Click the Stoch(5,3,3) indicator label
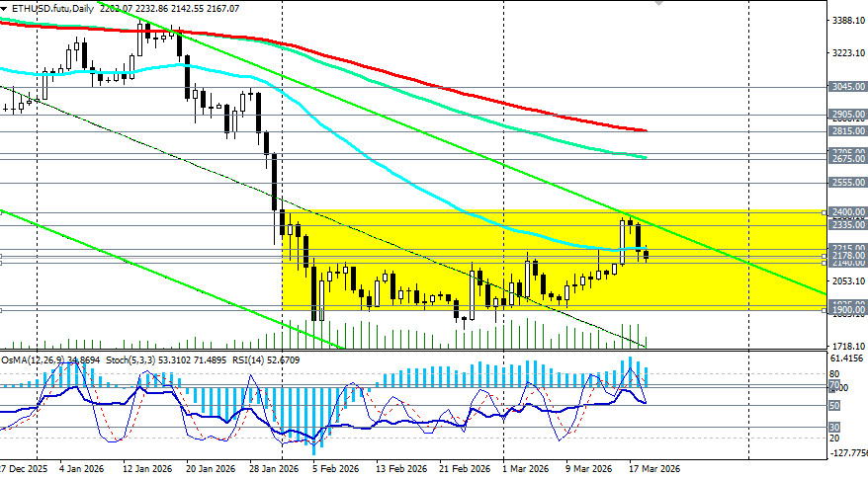The image size is (868, 479). (x=131, y=360)
